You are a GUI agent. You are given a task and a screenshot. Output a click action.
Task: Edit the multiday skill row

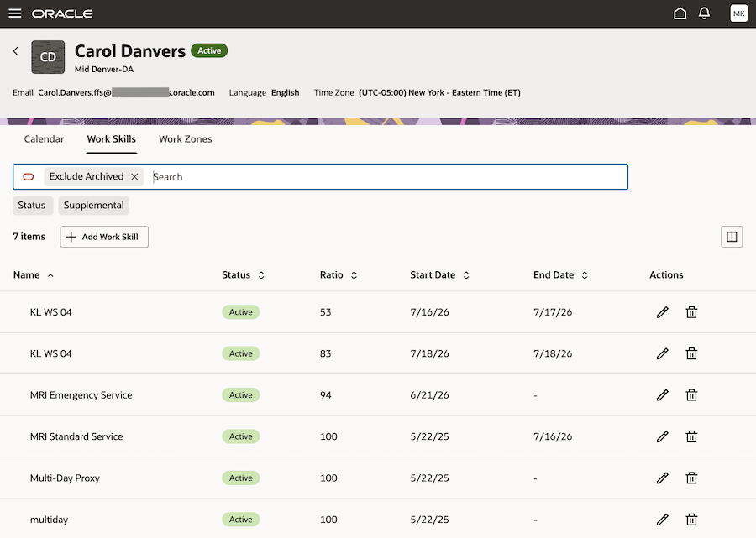pyautogui.click(x=663, y=520)
